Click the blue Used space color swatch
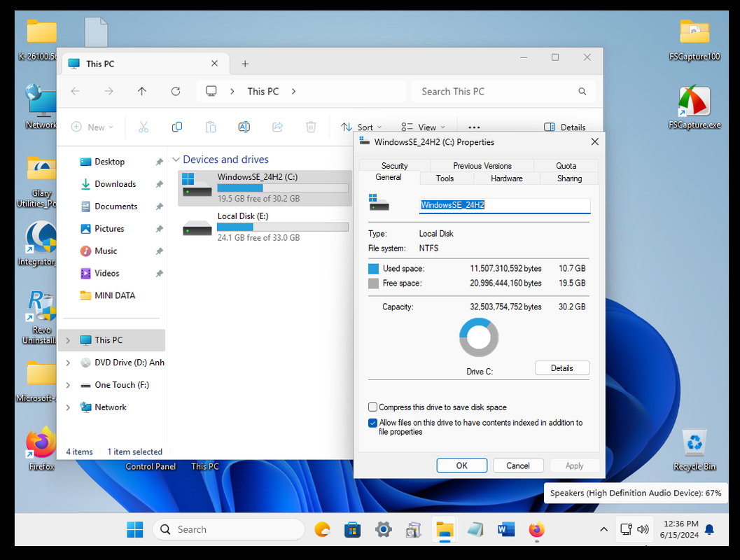The width and height of the screenshot is (740, 560). coord(373,268)
